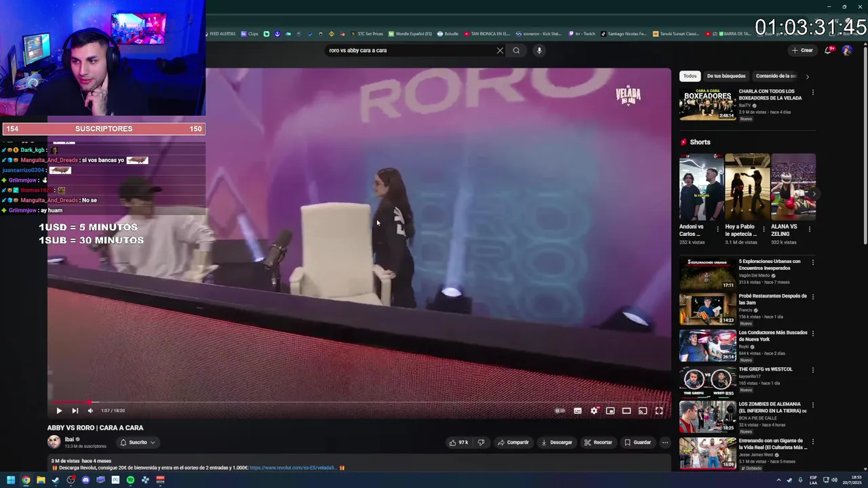Screen dimensions: 868x488
Task: Open the Revolut link in description
Action: pos(292,468)
